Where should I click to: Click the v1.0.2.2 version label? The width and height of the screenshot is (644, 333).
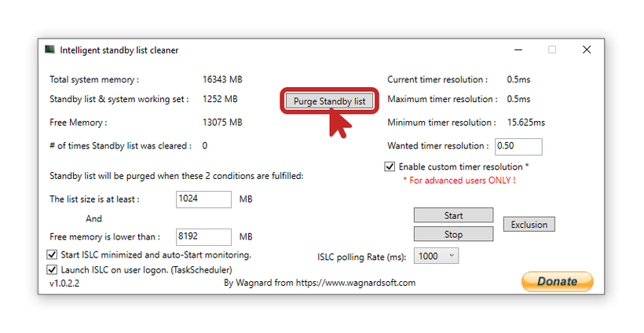tap(64, 283)
